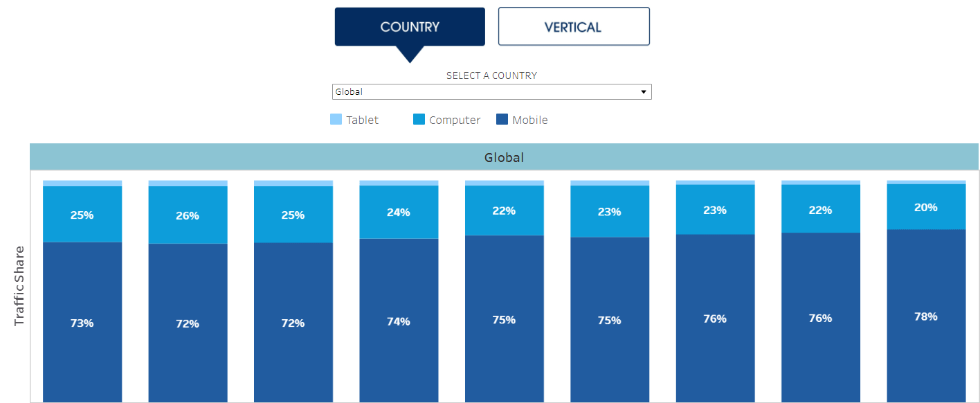Image resolution: width=980 pixels, height=403 pixels.
Task: Switch to the COUNTRY tab
Action: 409,26
